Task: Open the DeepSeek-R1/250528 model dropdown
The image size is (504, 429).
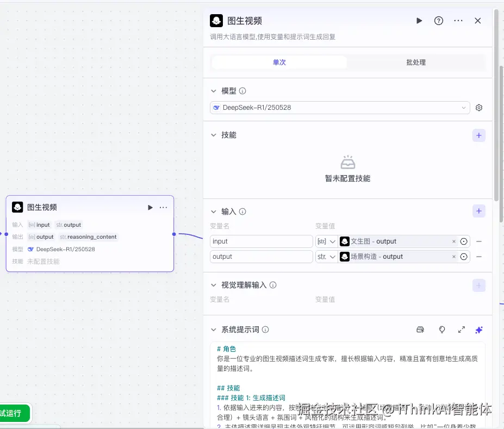Action: 340,107
